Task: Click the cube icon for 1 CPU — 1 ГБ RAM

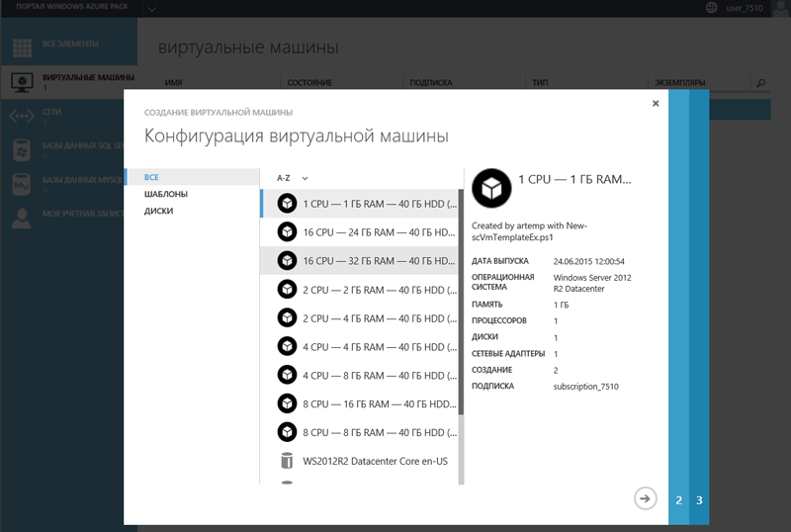Action: coord(287,204)
